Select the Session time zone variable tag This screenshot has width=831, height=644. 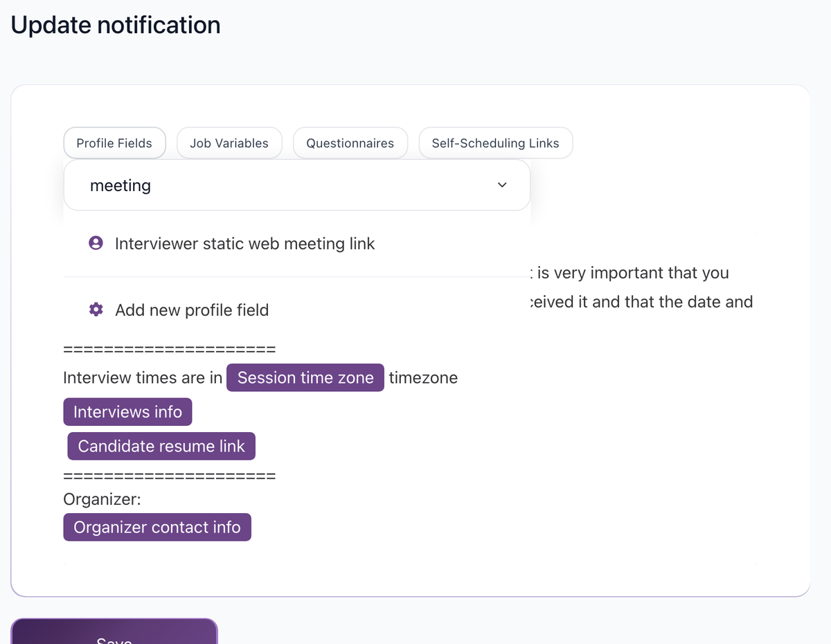pyautogui.click(x=305, y=377)
